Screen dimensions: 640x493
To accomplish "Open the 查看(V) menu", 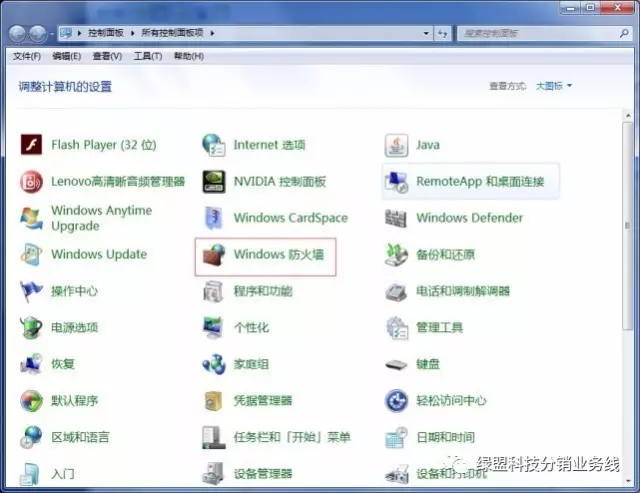I will tap(107, 56).
